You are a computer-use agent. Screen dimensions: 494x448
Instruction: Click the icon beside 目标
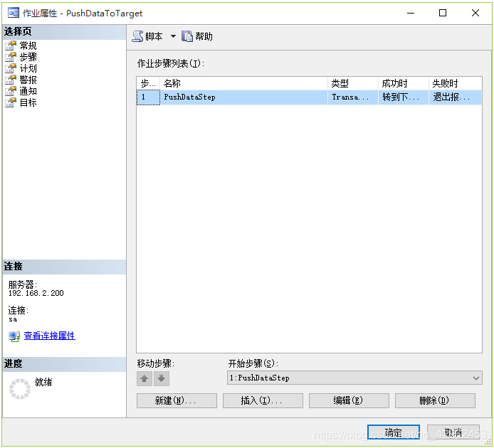[11, 102]
